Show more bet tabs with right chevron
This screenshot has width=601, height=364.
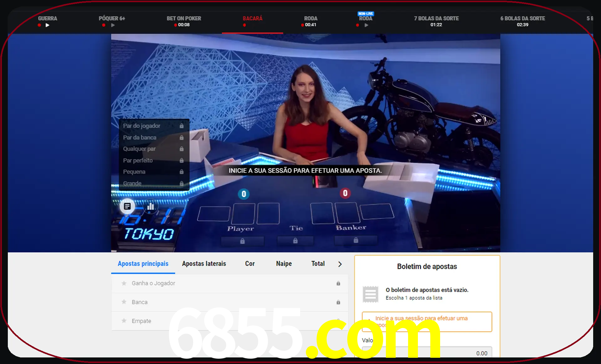pyautogui.click(x=340, y=264)
